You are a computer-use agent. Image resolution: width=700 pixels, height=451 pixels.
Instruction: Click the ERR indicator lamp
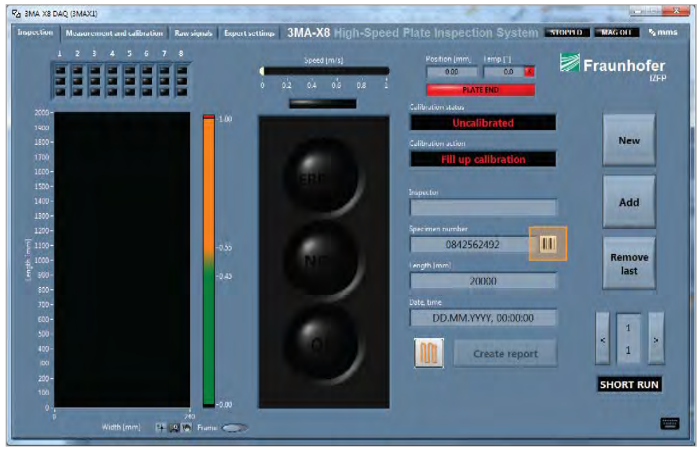tap(322, 176)
